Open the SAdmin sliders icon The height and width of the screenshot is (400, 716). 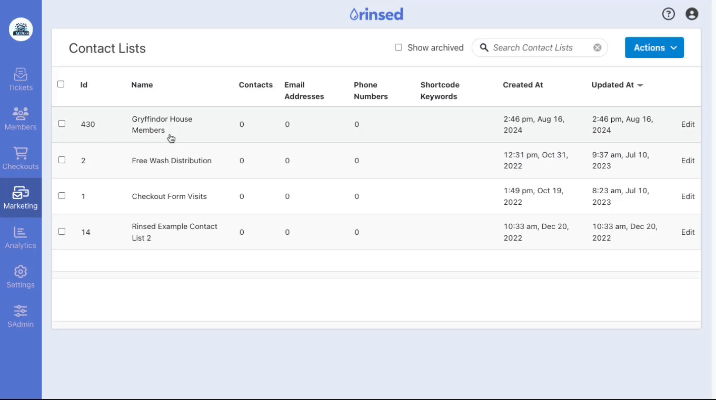(x=20, y=316)
